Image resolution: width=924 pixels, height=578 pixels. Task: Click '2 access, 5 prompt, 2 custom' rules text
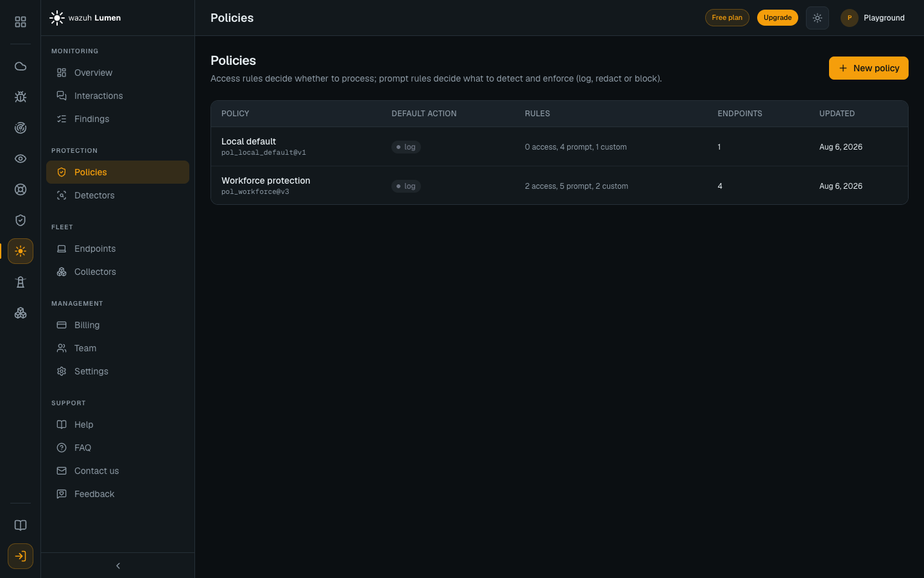576,186
